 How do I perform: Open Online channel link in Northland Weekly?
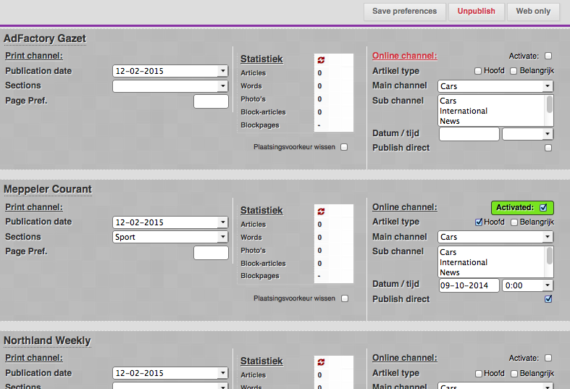(405, 358)
